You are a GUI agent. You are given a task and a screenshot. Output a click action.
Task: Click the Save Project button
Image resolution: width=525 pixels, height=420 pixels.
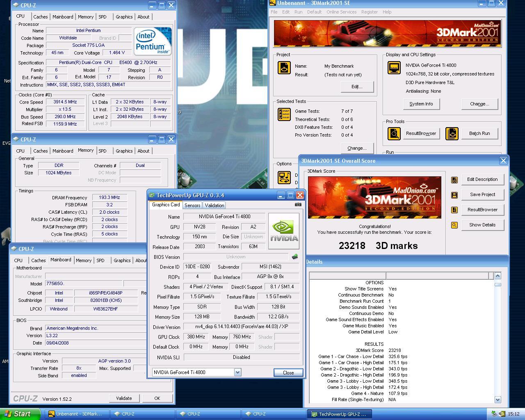pos(482,194)
